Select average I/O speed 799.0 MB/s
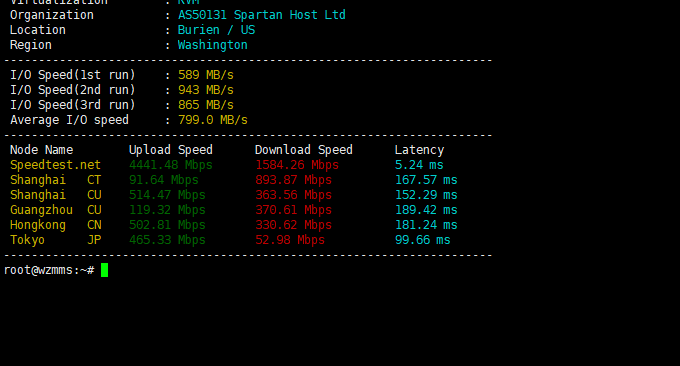680x366 pixels. coord(212,120)
